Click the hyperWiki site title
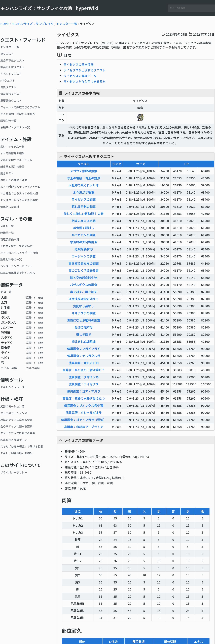Screen dimensions: 215x644 point(49,8)
